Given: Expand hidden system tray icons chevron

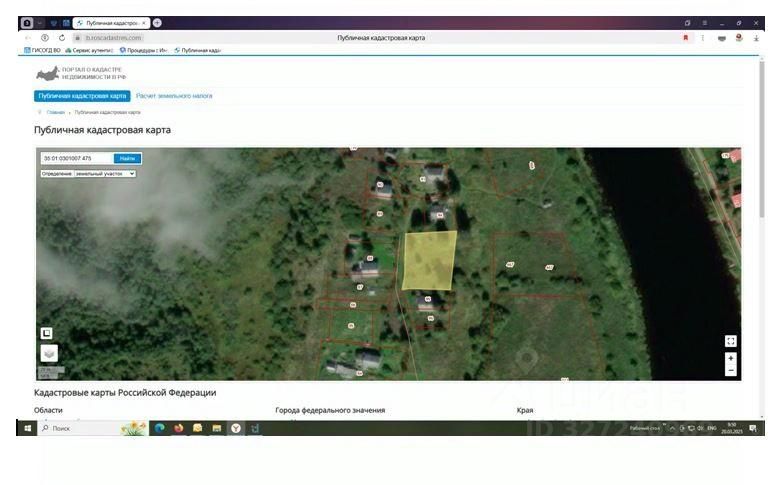Looking at the screenshot, I should (x=672, y=428).
